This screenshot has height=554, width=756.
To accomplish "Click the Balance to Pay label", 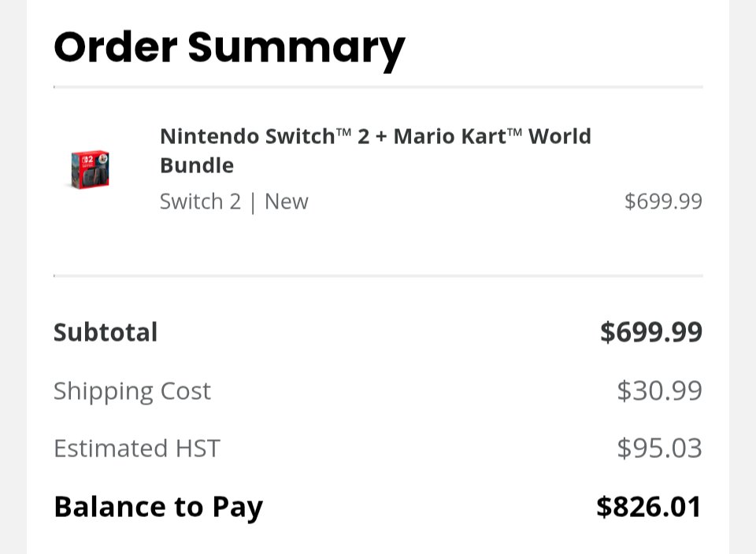I will point(158,508).
